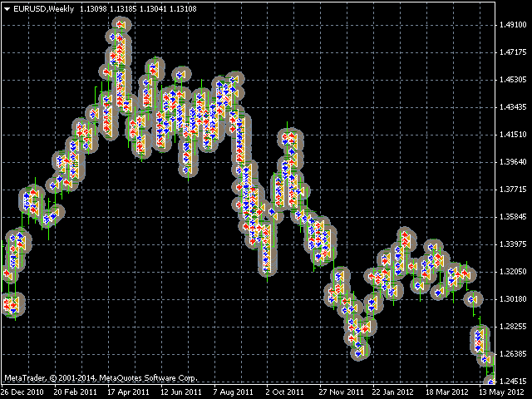
Task: Click the OHLC quote values in header
Action: pyautogui.click(x=138, y=9)
